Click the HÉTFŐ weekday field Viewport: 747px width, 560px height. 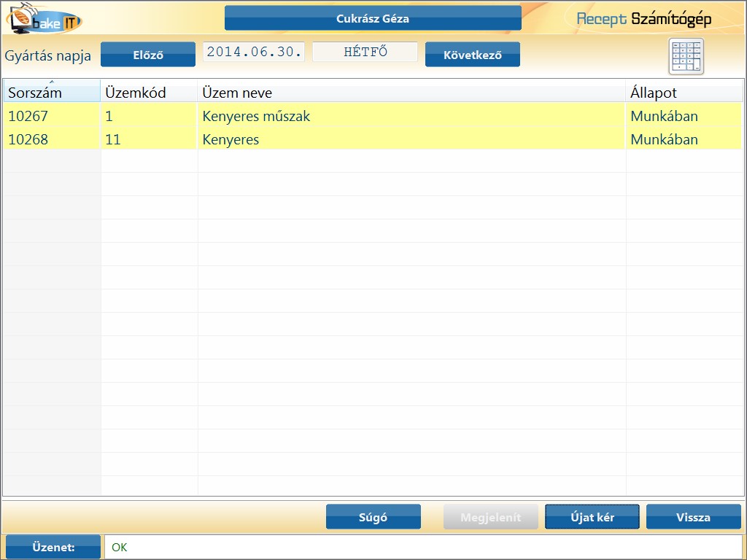click(x=365, y=52)
